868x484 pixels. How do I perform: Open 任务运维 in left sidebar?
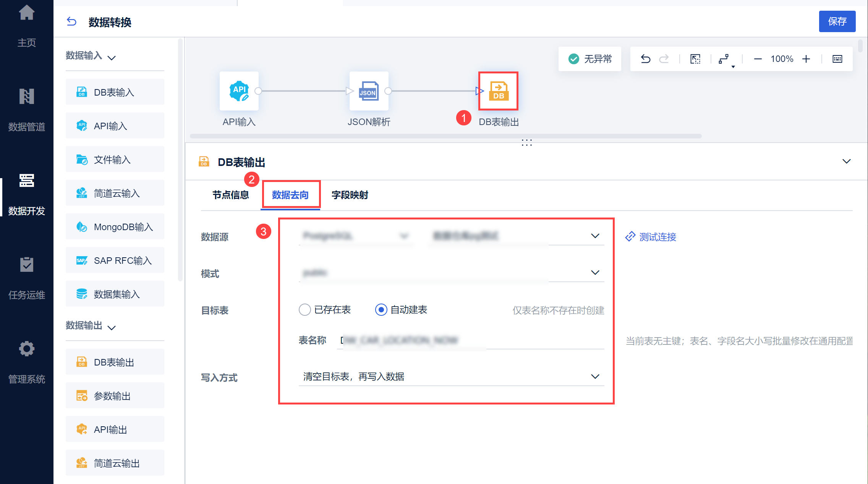[x=27, y=278]
